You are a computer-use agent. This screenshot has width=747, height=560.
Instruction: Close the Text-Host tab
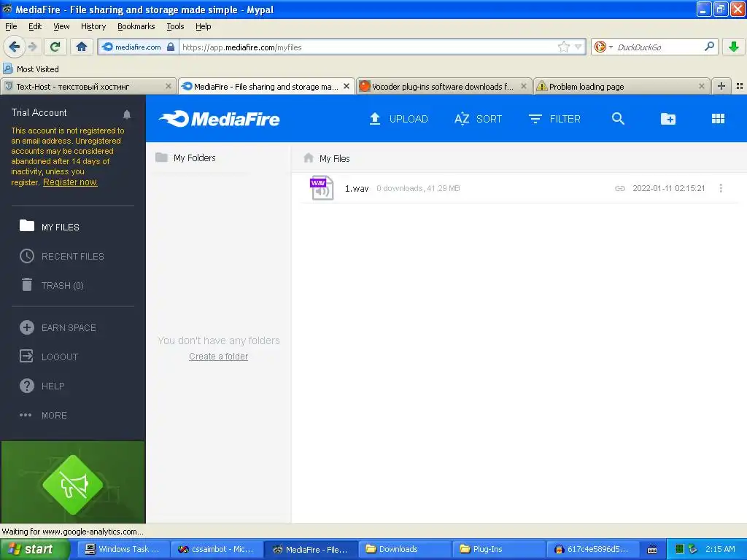169,86
